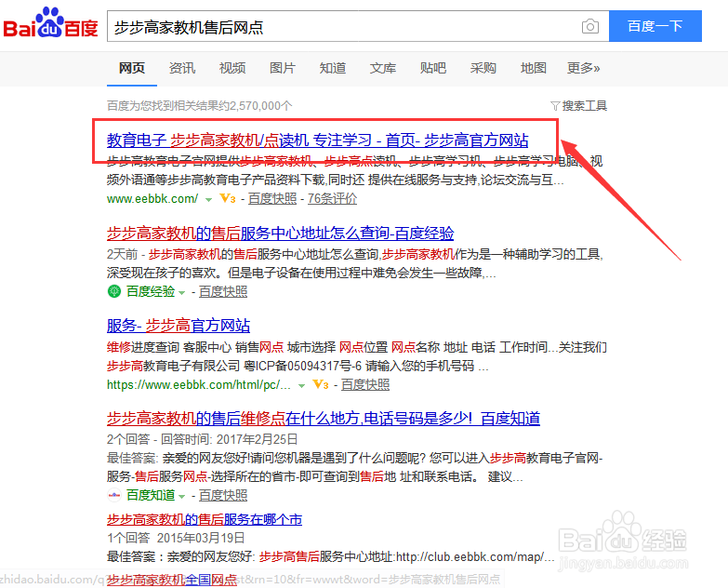
Task: Open the 76条评价 reviews link
Action: pos(333,199)
